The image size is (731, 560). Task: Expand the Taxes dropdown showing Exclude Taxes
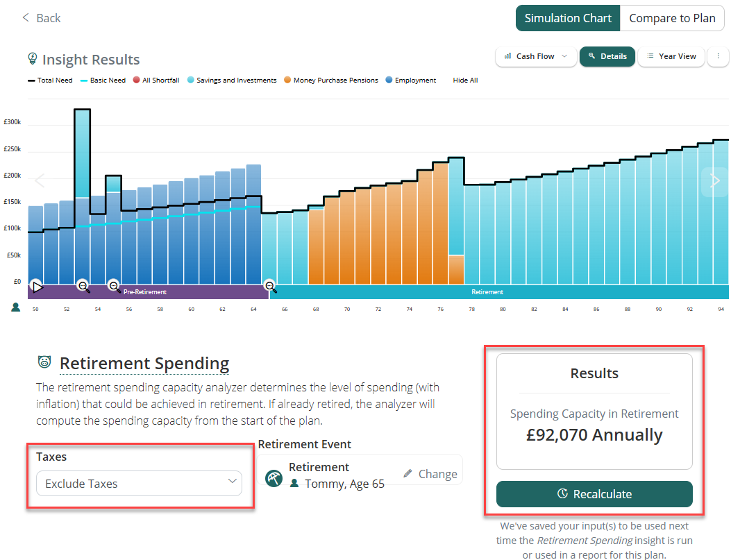click(139, 484)
